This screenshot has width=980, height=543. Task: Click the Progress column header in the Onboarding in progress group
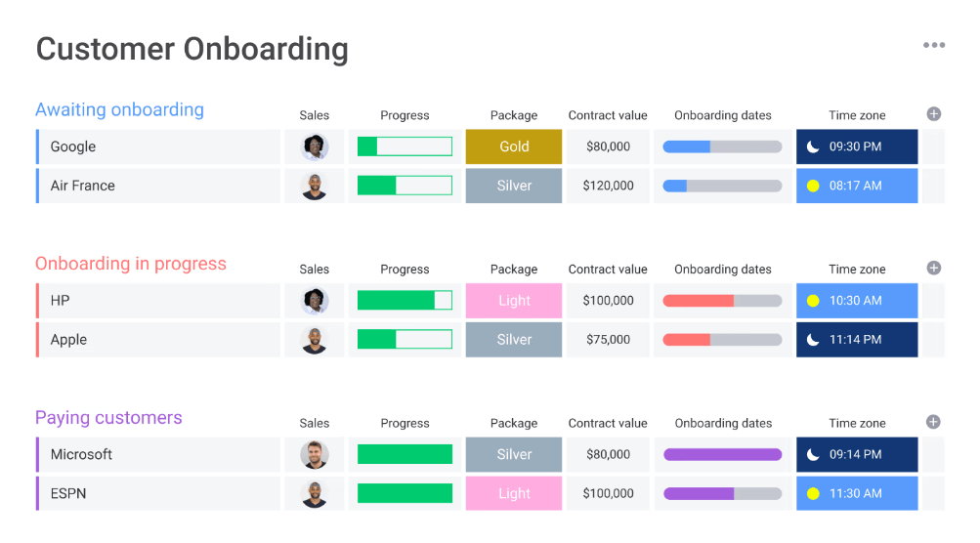(405, 270)
